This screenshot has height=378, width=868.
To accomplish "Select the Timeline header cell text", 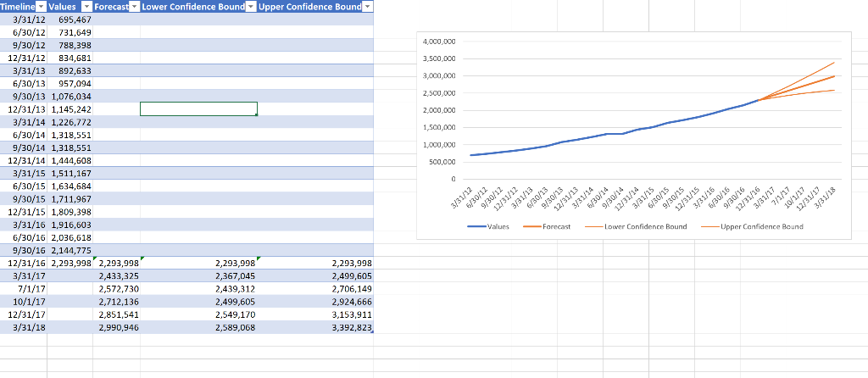I will click(x=18, y=7).
